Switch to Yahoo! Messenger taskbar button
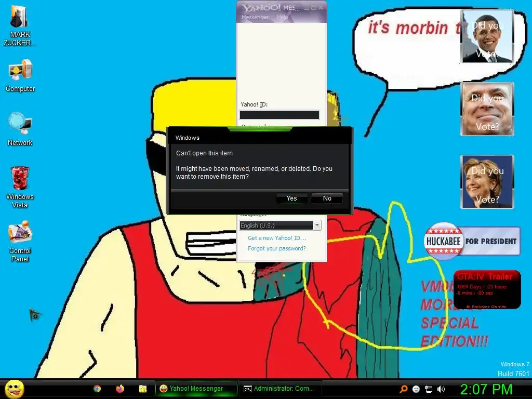 196,389
